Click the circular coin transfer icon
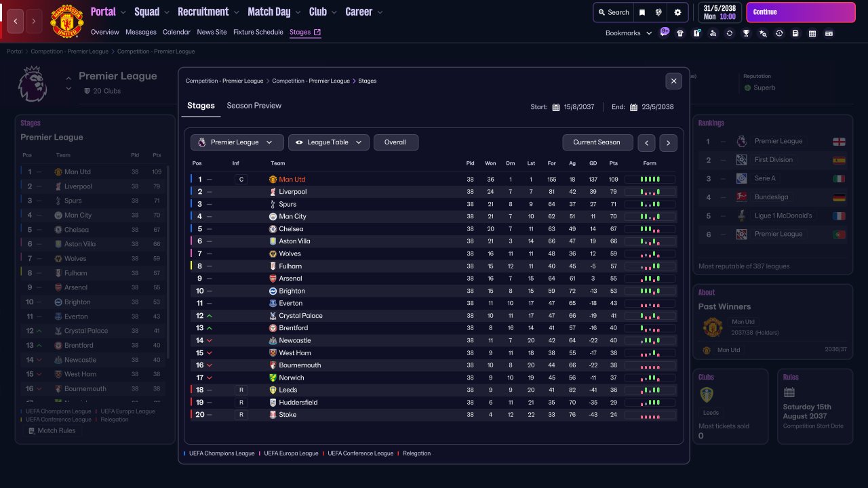Viewport: 868px width, 488px height. [779, 33]
